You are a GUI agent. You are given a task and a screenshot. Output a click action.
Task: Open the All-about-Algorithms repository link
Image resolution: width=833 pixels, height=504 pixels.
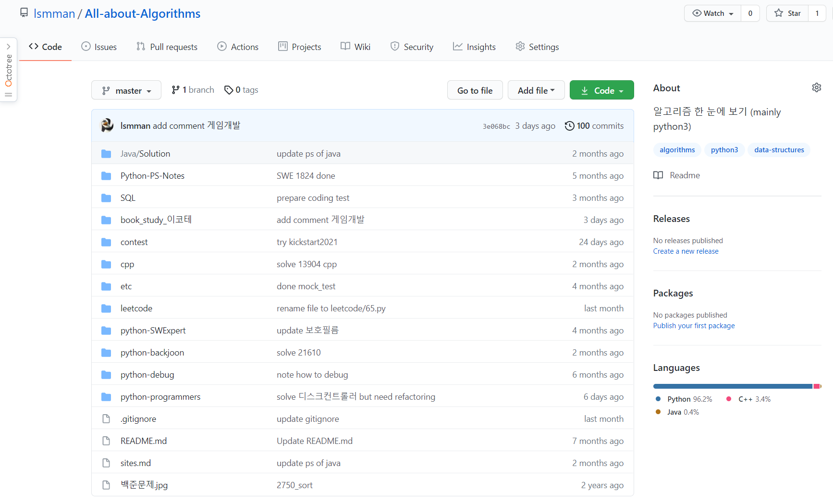143,13
